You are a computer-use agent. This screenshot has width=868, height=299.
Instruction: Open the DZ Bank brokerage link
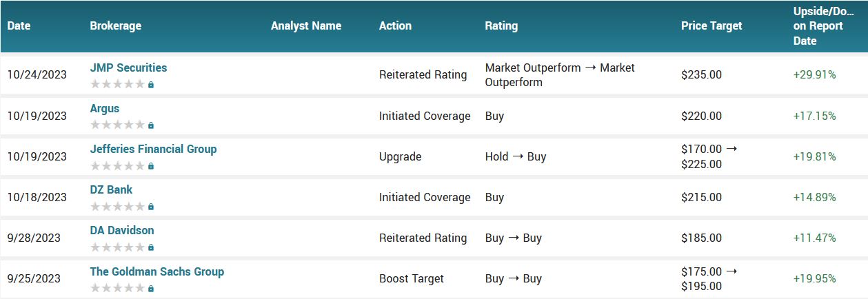point(111,189)
